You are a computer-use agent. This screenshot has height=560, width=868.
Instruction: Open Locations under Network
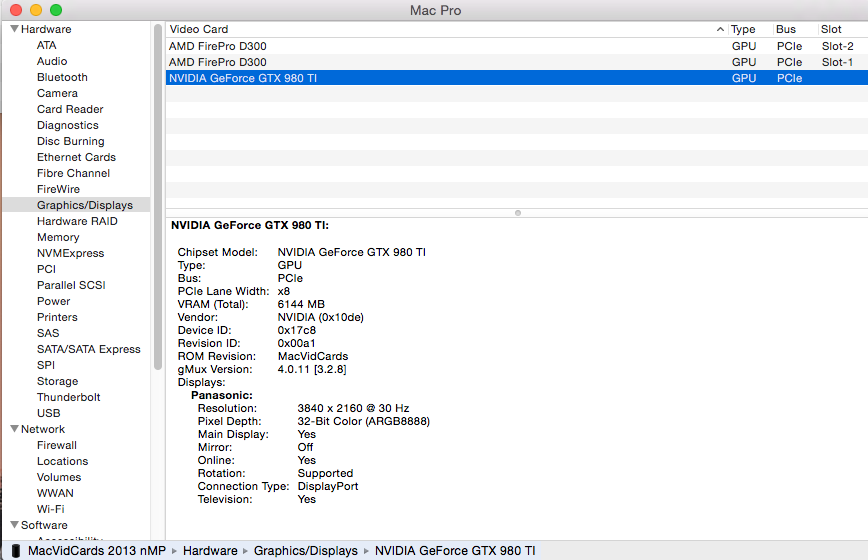click(x=62, y=462)
